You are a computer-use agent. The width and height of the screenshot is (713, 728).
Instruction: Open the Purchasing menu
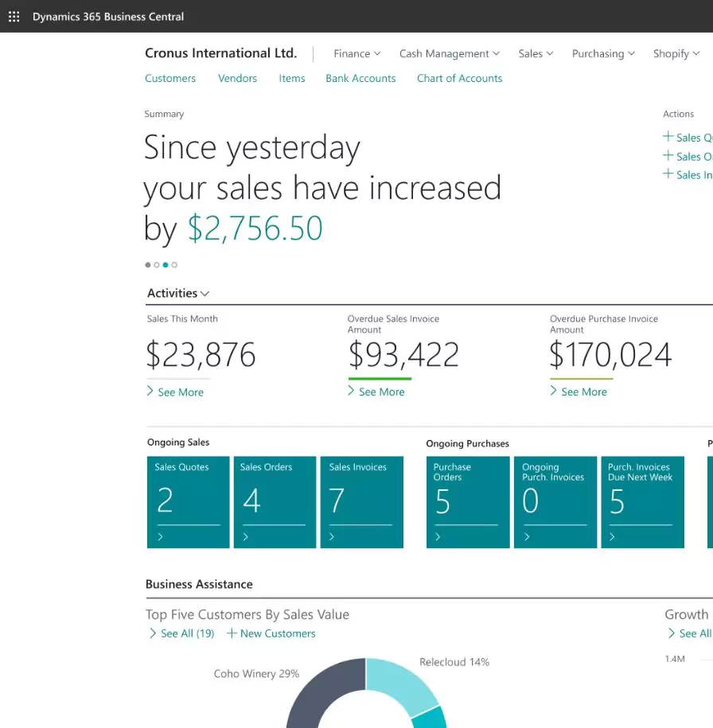[603, 53]
